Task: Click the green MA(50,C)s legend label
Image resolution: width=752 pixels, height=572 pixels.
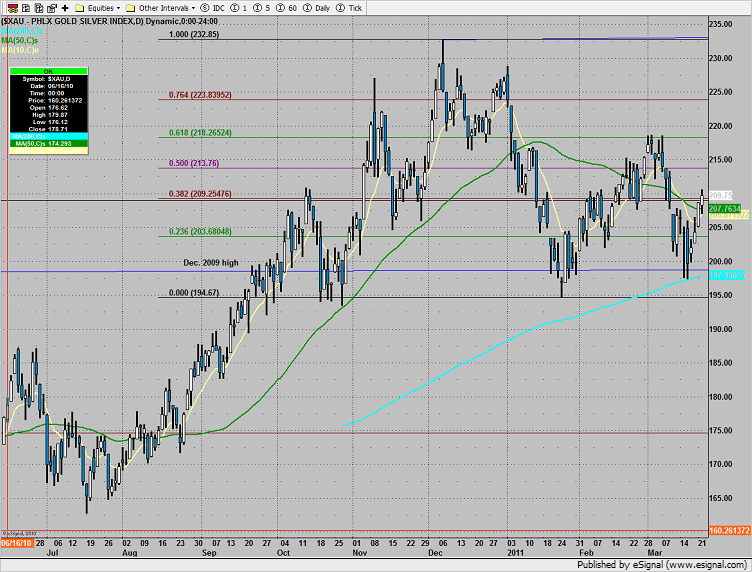Action: 20,40
